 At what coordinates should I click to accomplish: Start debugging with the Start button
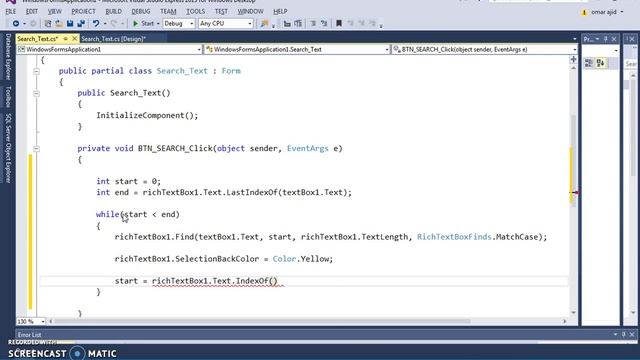(143, 24)
